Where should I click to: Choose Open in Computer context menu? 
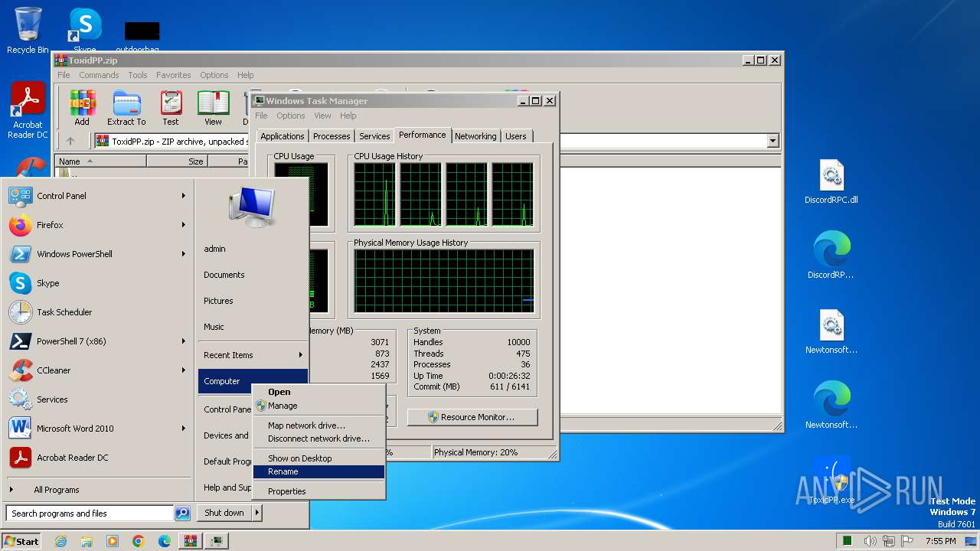318,392
